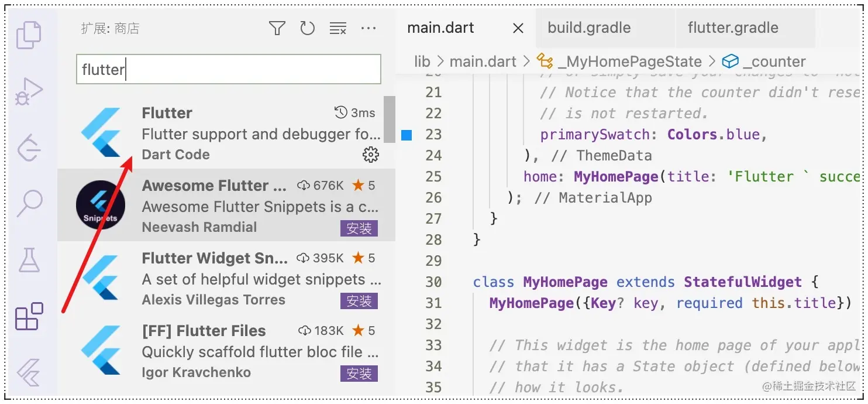The image size is (868, 404).
Task: Click the flutter search input field
Action: 228,70
